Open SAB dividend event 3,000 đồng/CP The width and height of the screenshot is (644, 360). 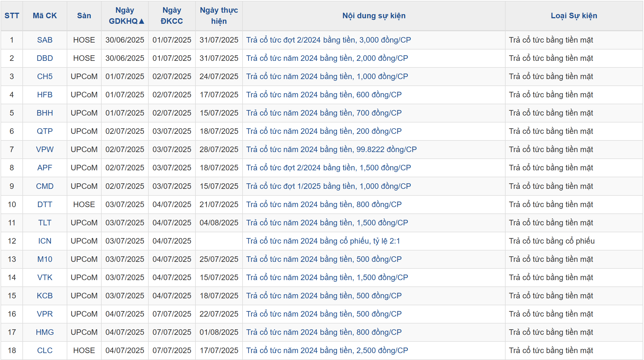click(x=328, y=40)
